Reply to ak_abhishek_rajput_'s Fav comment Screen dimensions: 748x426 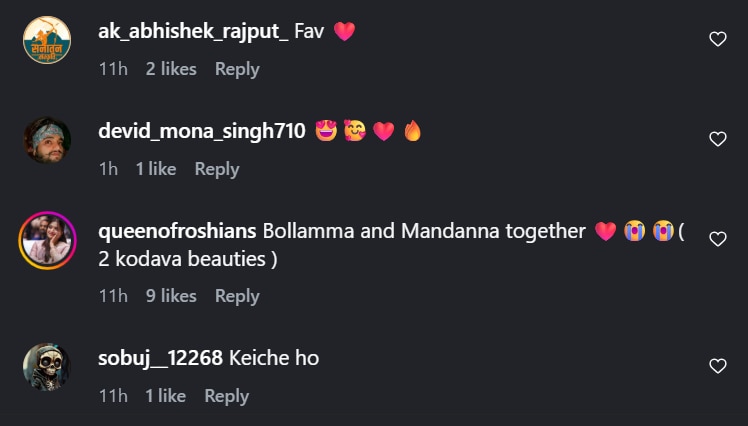click(237, 69)
